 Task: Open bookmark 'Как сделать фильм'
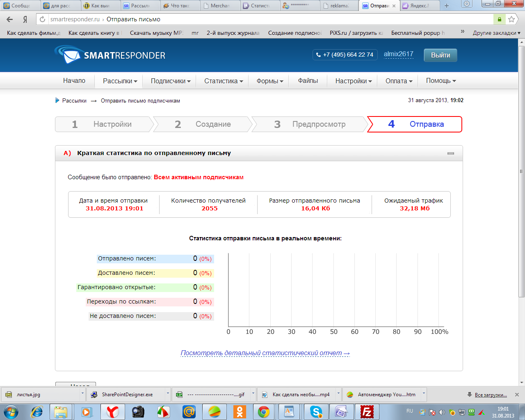[33, 33]
